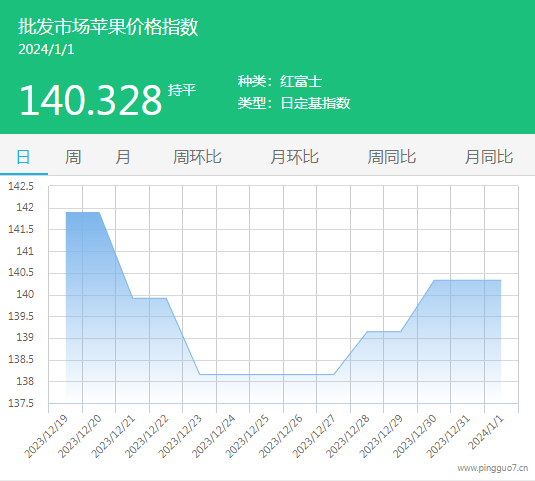Open the 周环比 tab
Screen dimensions: 535x481
[197, 157]
